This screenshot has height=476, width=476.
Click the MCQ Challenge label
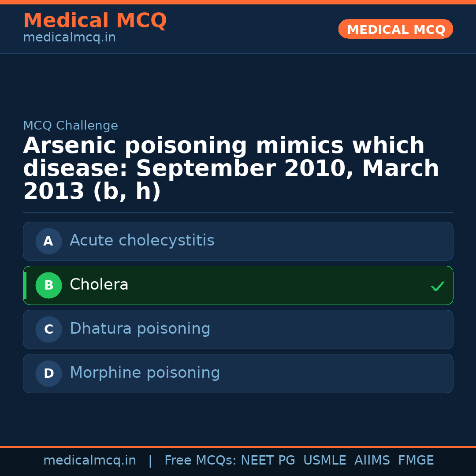[71, 126]
